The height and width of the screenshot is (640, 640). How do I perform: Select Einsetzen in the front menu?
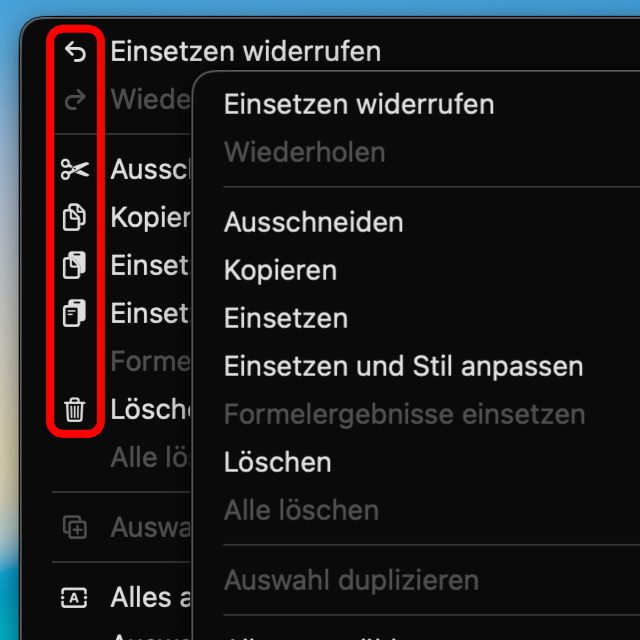pyautogui.click(x=286, y=318)
